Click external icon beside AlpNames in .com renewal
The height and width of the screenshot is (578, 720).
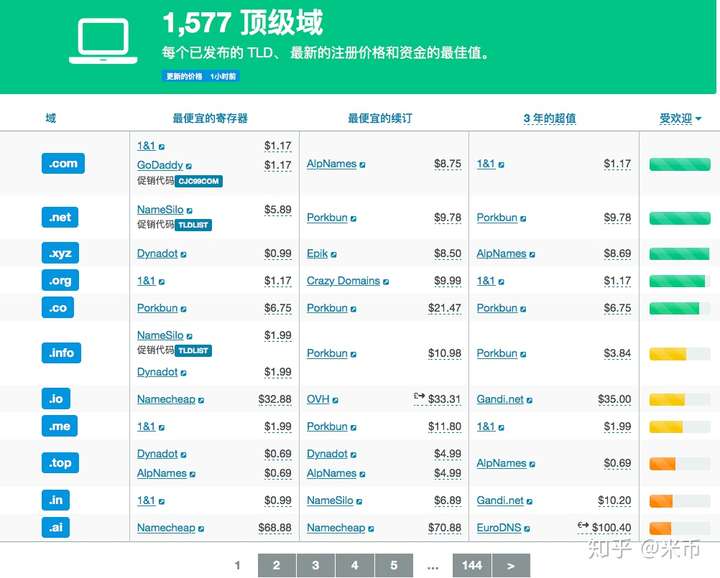(362, 165)
